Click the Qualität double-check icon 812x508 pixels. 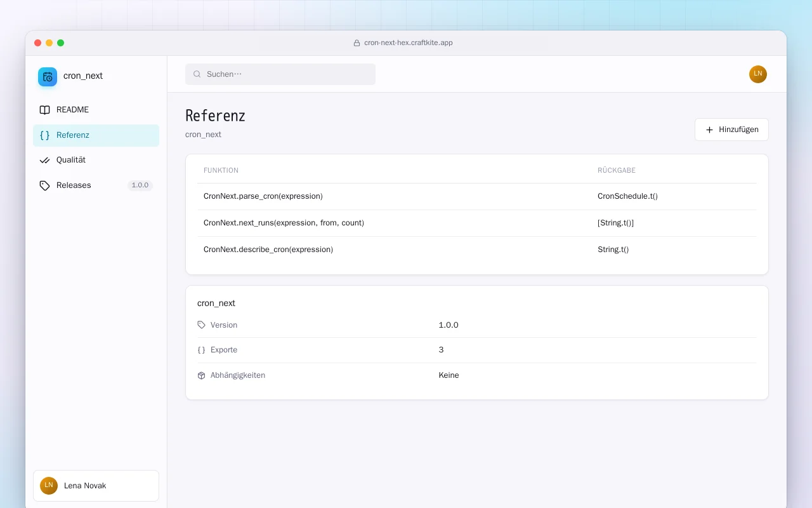(x=44, y=160)
